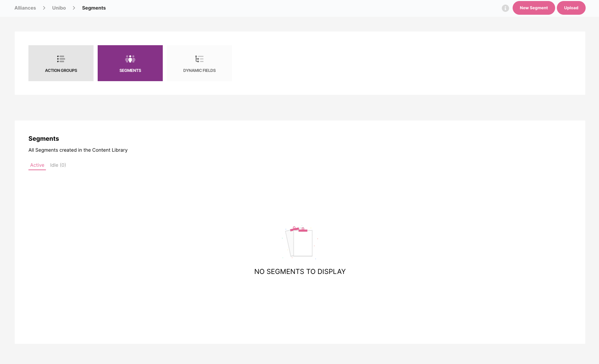Navigate to Unibo breadcrumb link
The image size is (599, 364).
pyautogui.click(x=59, y=8)
